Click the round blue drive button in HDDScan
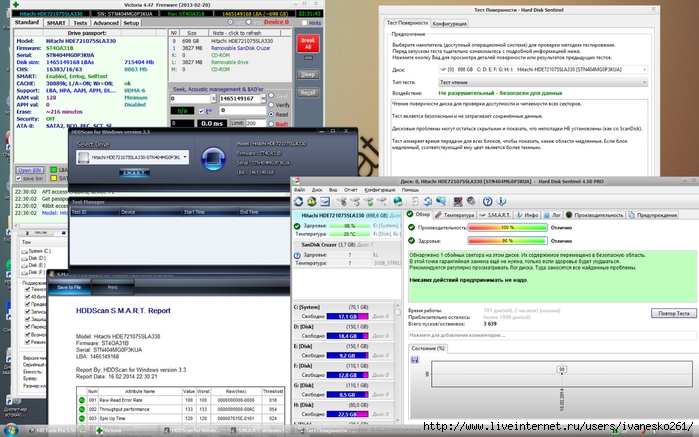699x437 pixels. tap(214, 158)
